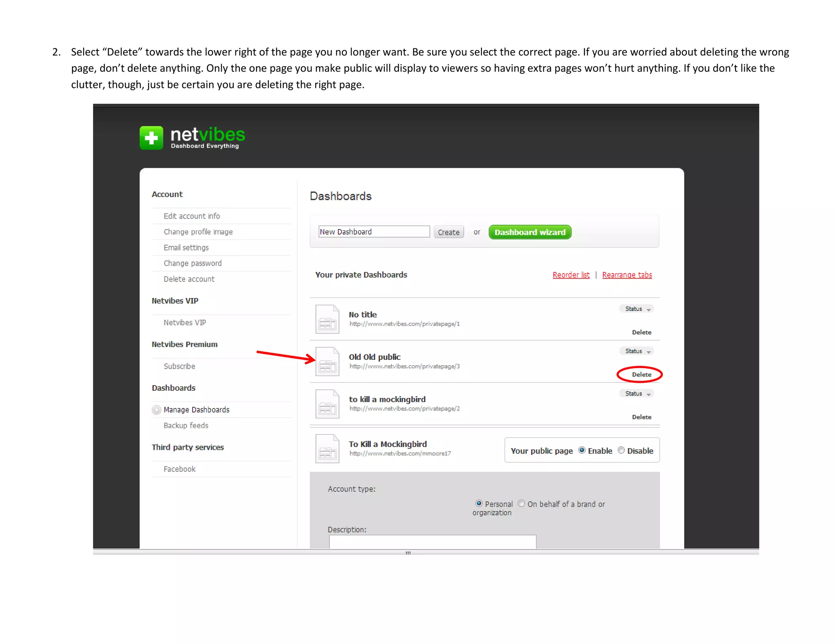Open the public To Kill a Mockingbird icon
This screenshot has width=834, height=644.
(x=327, y=449)
